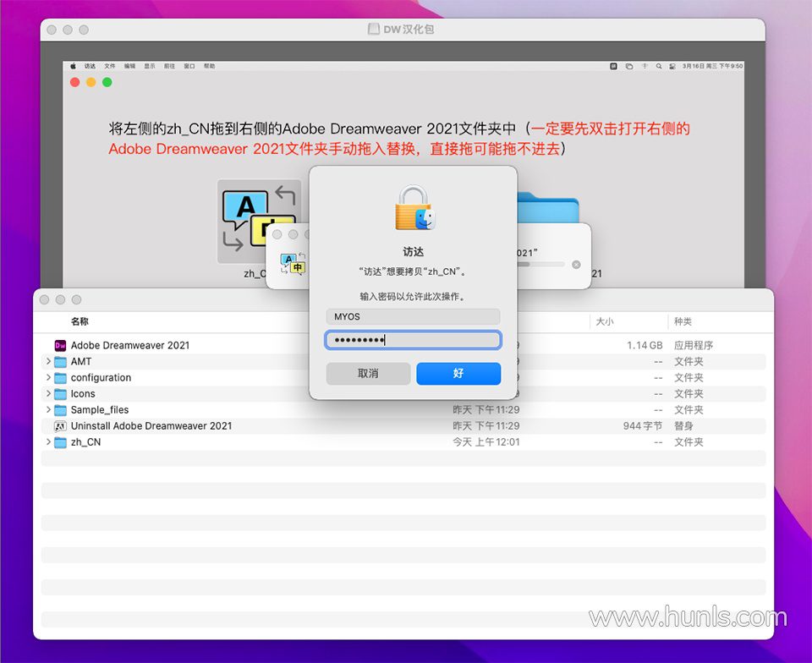This screenshot has width=812, height=663.
Task: Click the large zh_CN translation icon in DW汉化包
Action: (x=259, y=221)
